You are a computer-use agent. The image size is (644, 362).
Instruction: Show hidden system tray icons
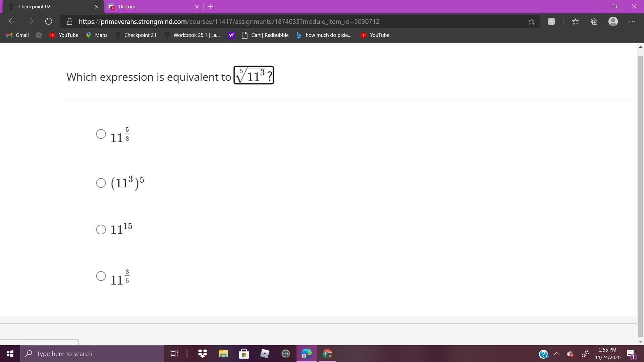pos(557,354)
